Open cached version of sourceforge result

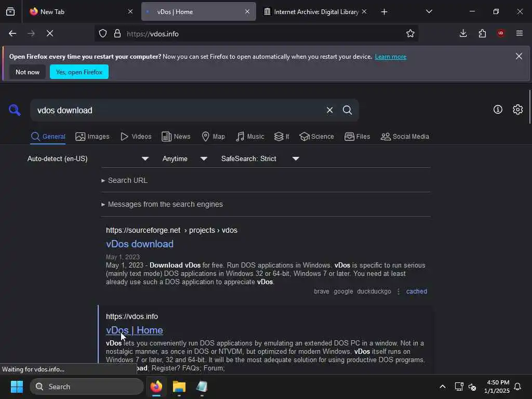[417, 291]
